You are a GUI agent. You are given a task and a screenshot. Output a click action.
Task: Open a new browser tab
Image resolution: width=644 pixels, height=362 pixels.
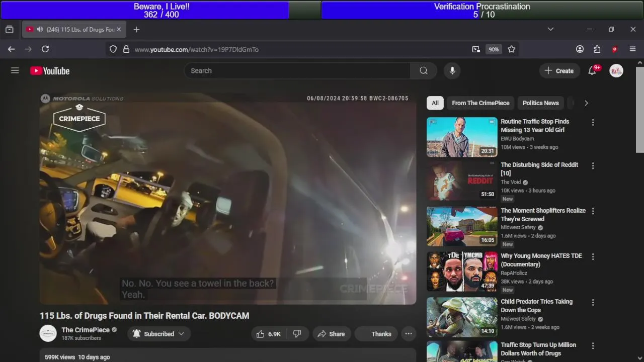point(136,30)
